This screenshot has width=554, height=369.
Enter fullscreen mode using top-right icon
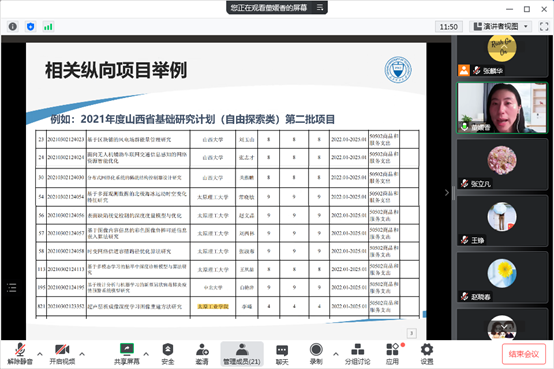[x=544, y=27]
